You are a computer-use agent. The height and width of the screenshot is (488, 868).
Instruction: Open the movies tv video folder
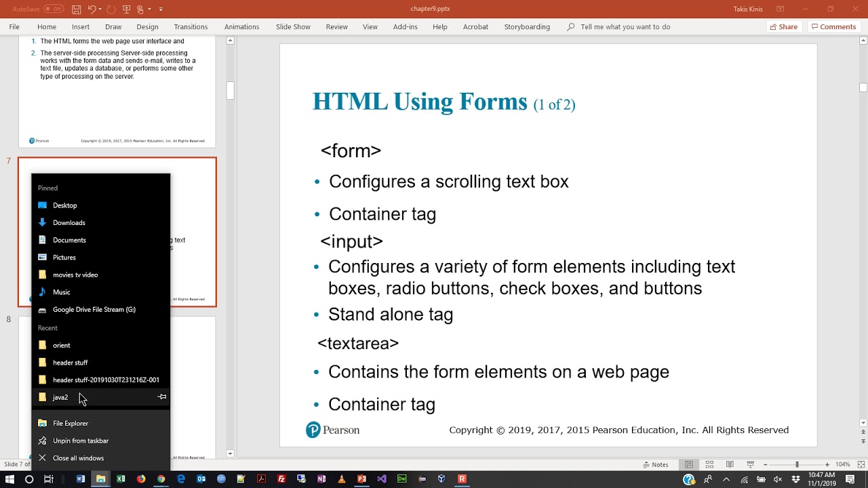[100, 274]
